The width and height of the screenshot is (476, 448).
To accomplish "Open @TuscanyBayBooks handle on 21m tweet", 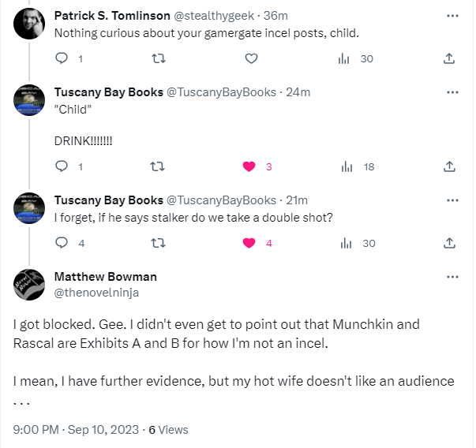I will click(x=221, y=200).
